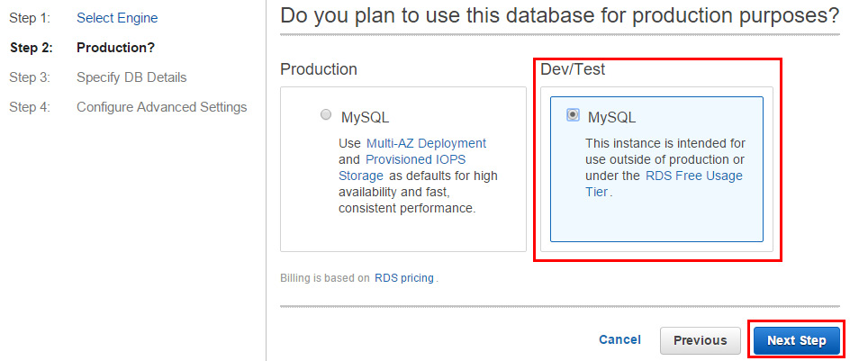Click the production purposes question heading
Screen dimensions: 868x361
pos(559,15)
